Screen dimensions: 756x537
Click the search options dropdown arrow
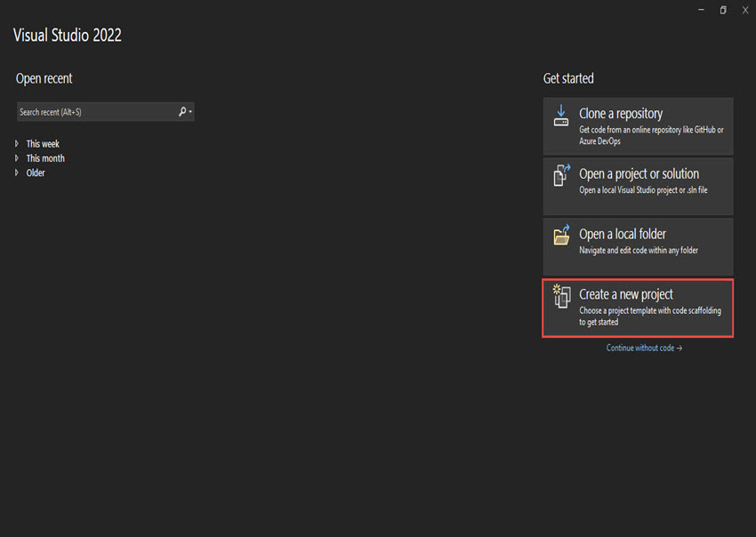tap(190, 111)
